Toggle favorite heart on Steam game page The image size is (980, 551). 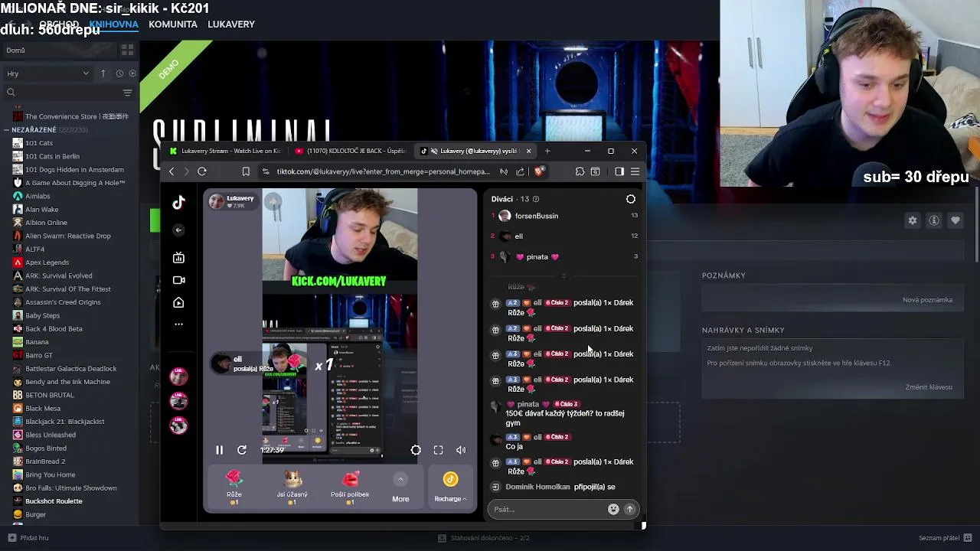coord(955,220)
